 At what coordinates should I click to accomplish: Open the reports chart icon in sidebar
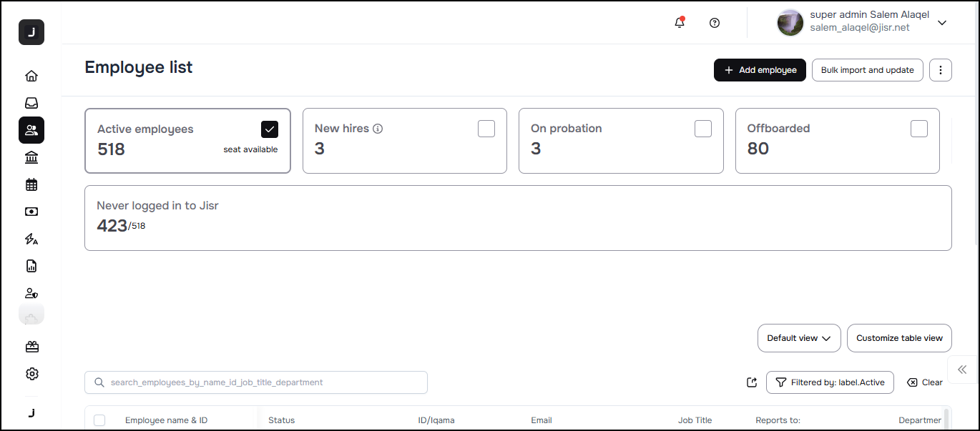[31, 266]
